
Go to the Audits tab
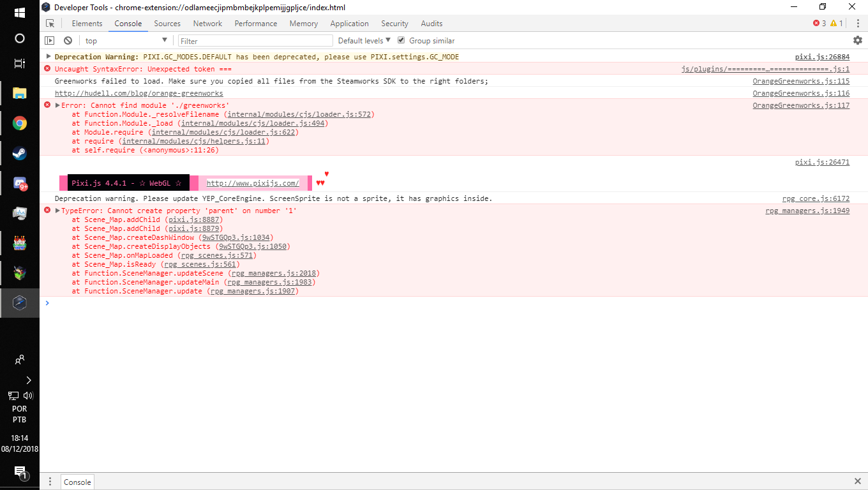pyautogui.click(x=431, y=24)
